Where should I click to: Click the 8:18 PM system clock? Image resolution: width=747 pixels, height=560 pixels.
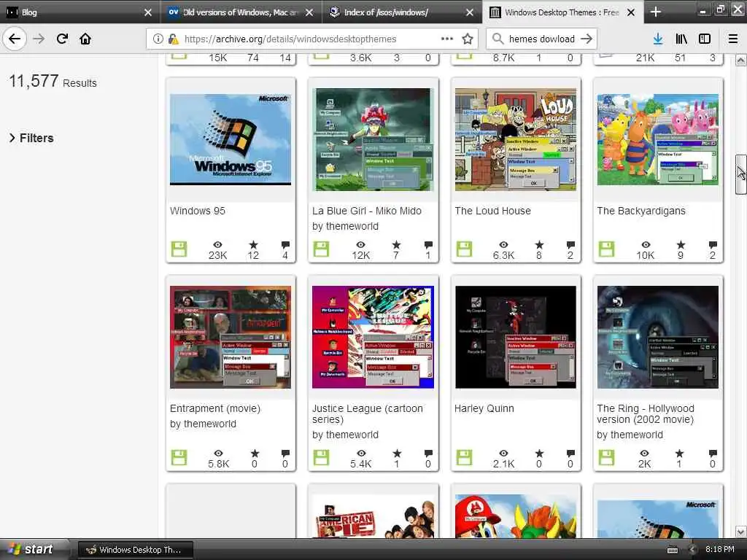[x=719, y=549]
